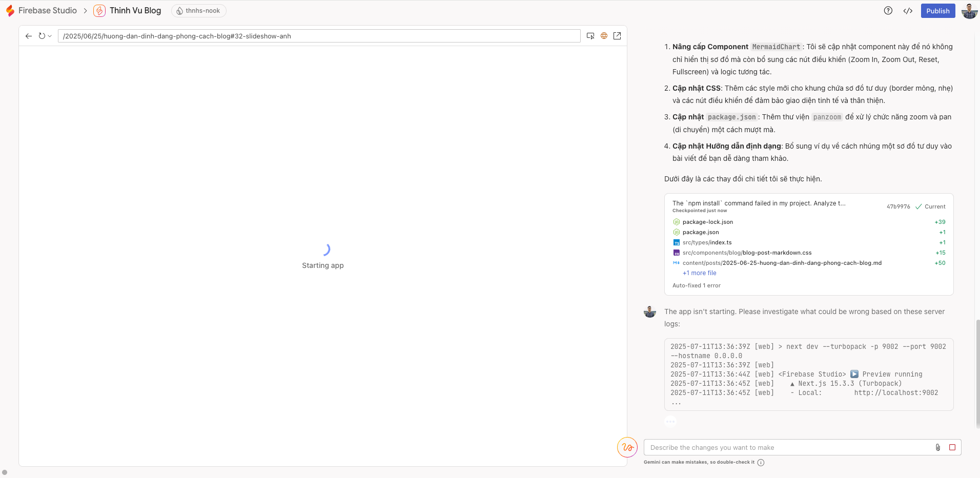Select the Thinh Vu Blog breadcrumb
The image size is (980, 478).
[x=135, y=10]
